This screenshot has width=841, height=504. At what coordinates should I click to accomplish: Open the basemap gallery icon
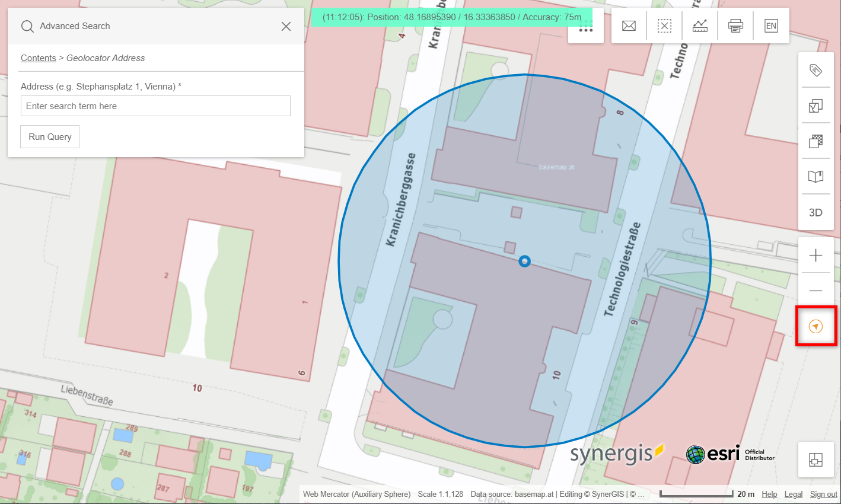tap(815, 141)
